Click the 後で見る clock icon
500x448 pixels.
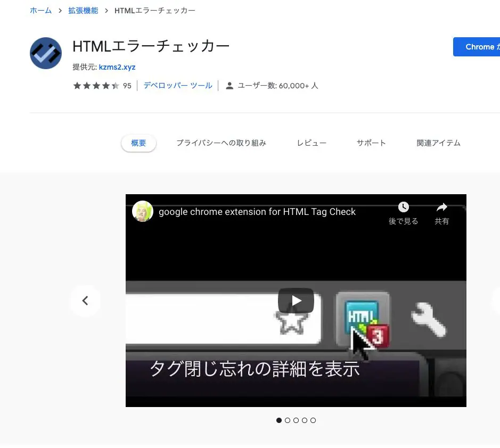(404, 207)
